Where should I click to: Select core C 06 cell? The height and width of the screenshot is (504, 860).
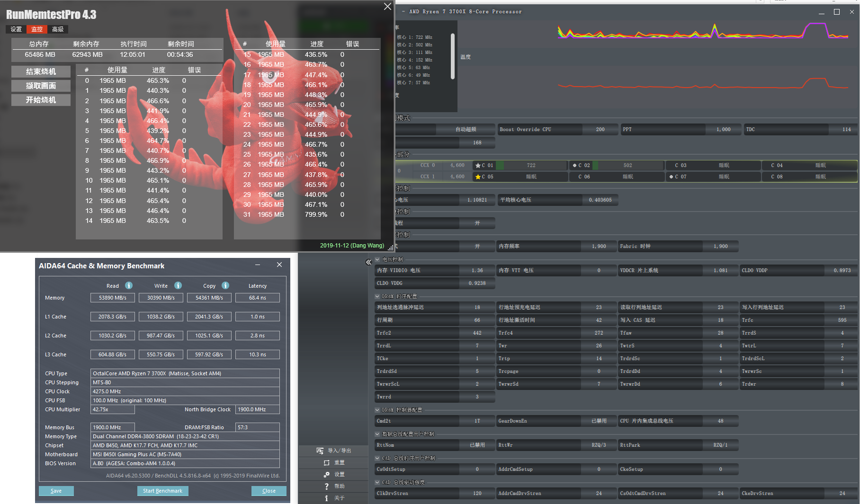[x=616, y=177]
